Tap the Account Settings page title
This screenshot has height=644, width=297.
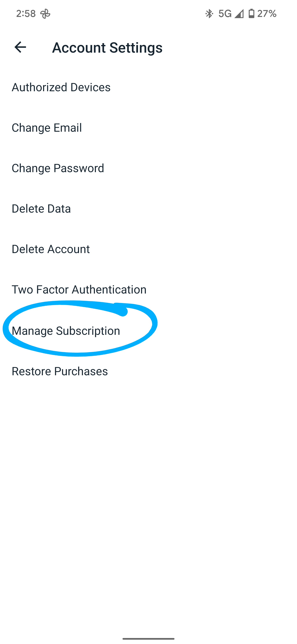[107, 47]
